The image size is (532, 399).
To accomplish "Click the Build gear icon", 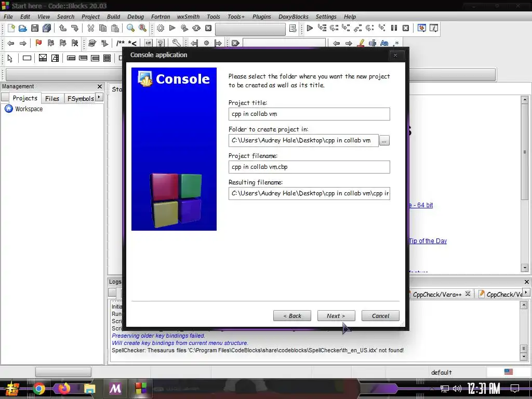I will (161, 28).
